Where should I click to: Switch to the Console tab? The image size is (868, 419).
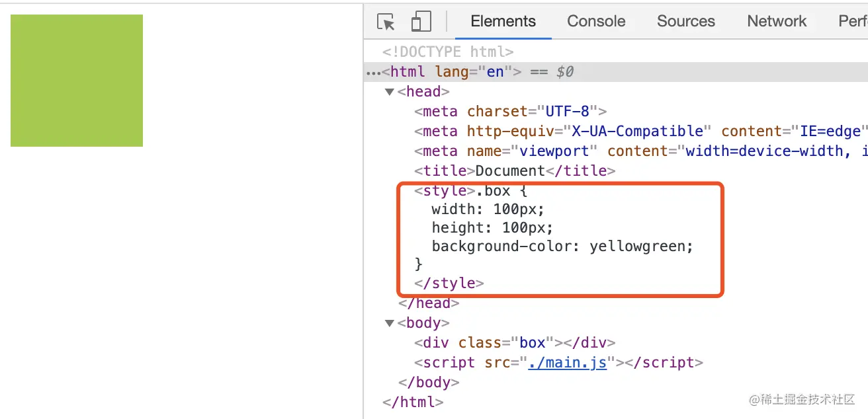tap(596, 21)
